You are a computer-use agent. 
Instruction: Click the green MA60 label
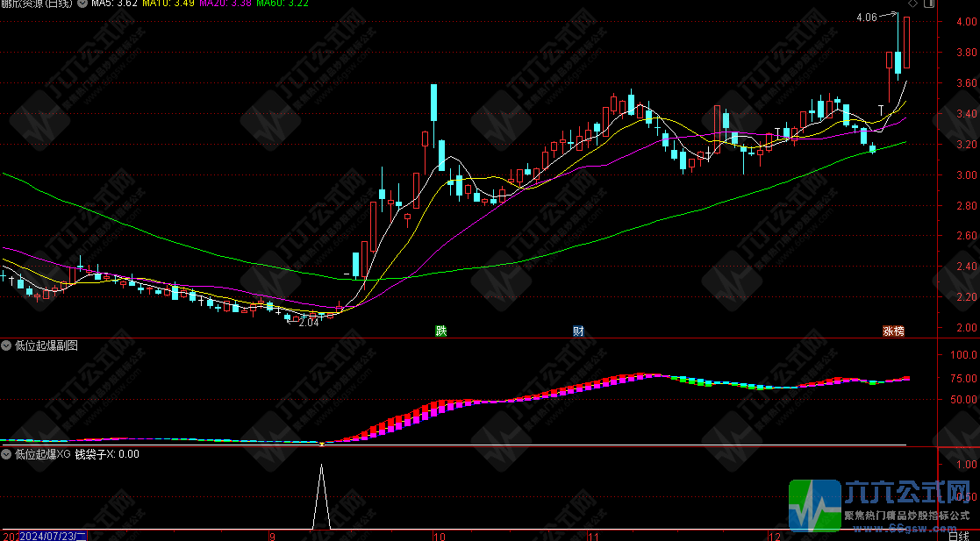(281, 4)
